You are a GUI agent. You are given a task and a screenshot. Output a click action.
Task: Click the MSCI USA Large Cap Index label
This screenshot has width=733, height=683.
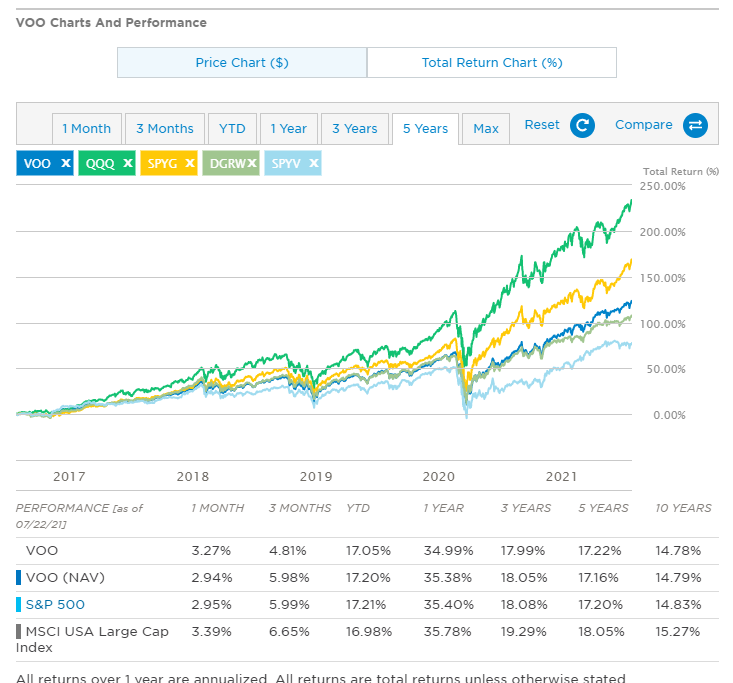click(92, 639)
